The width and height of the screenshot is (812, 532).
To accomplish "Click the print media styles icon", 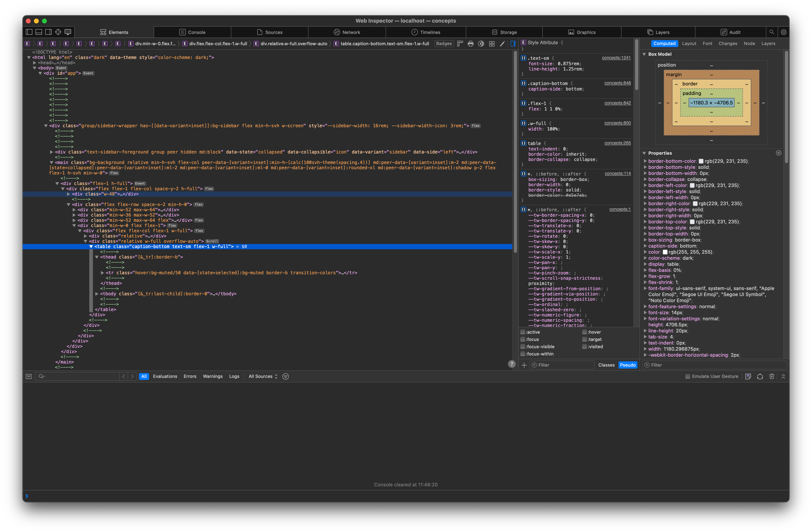I will [x=470, y=44].
